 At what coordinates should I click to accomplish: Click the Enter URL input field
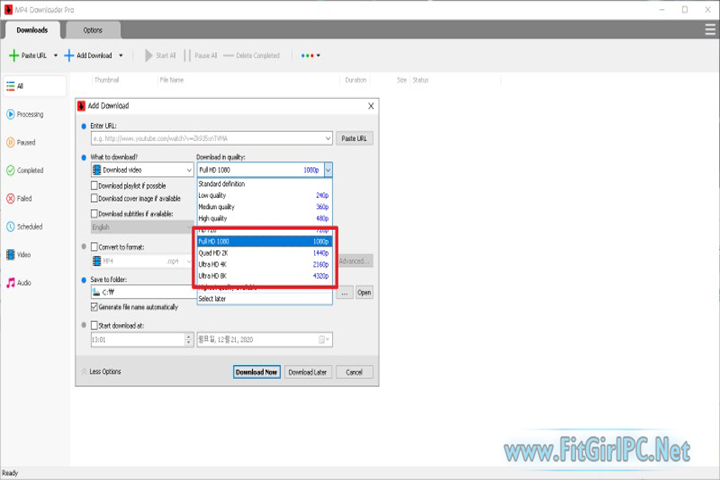pos(210,138)
